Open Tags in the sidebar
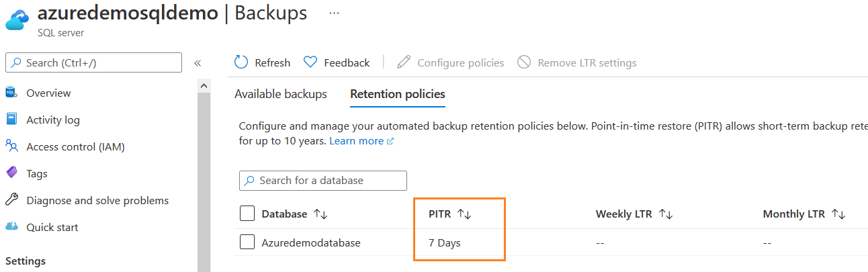 (x=37, y=174)
